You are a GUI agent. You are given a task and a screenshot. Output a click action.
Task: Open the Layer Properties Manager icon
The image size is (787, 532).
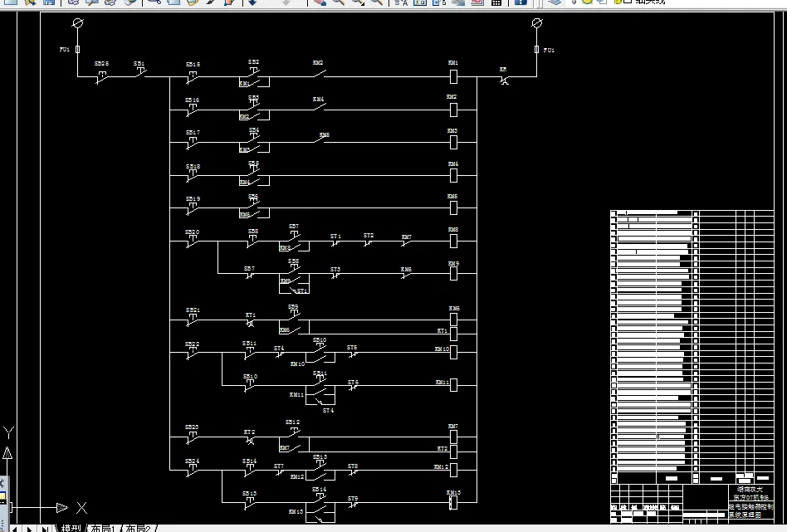click(555, 2)
